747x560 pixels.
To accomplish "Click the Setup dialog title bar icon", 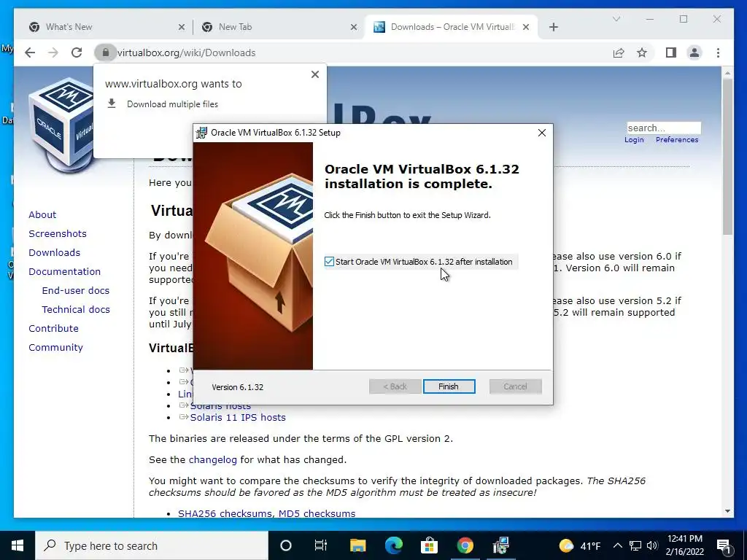I will coord(202,133).
